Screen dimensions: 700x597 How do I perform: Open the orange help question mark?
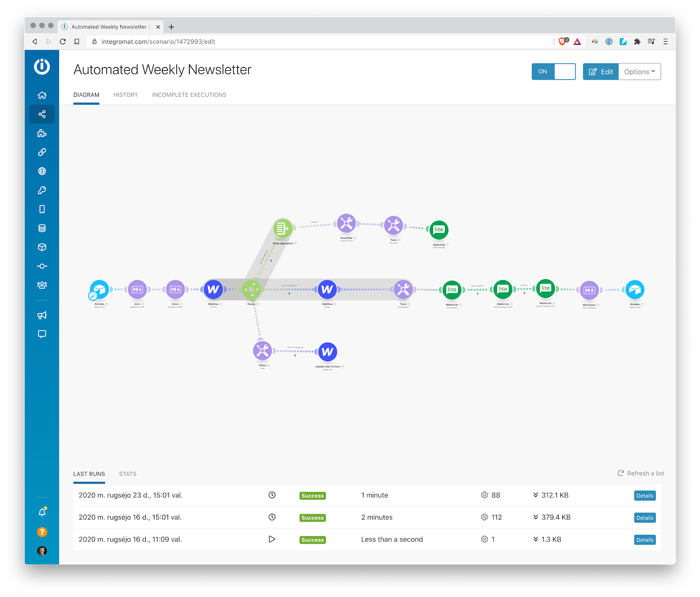(x=42, y=532)
